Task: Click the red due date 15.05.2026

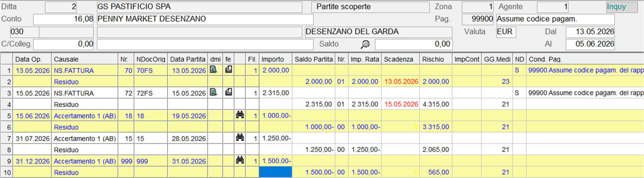Action: (401, 104)
